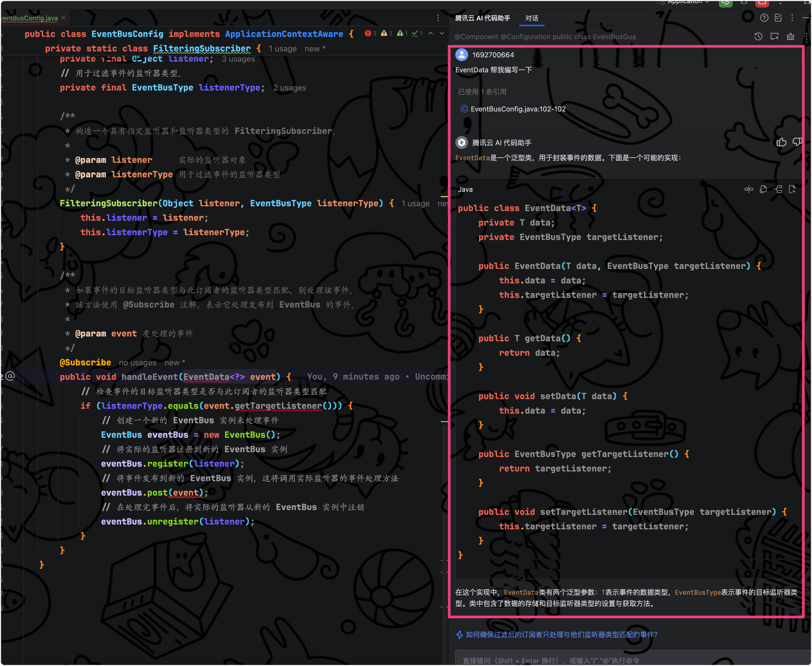Click the green weak warnings indicator

[x=402, y=33]
